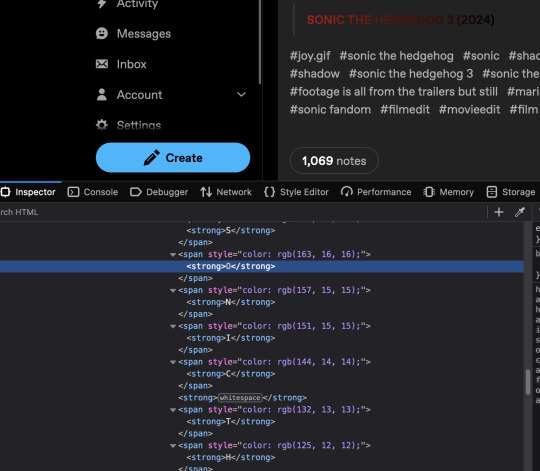Click the #sonic fandom tag
This screenshot has width=540, height=471.
coord(330,109)
